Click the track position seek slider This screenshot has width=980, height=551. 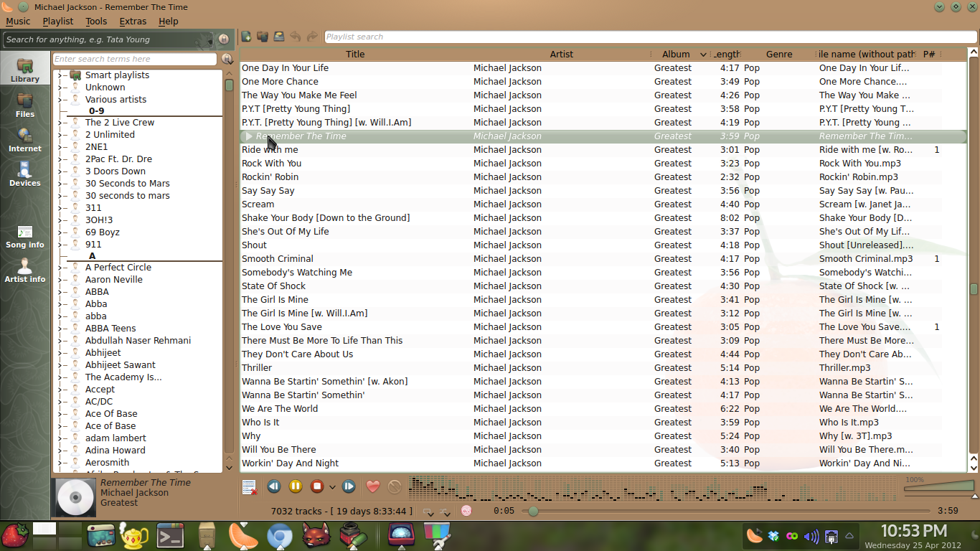tap(726, 511)
